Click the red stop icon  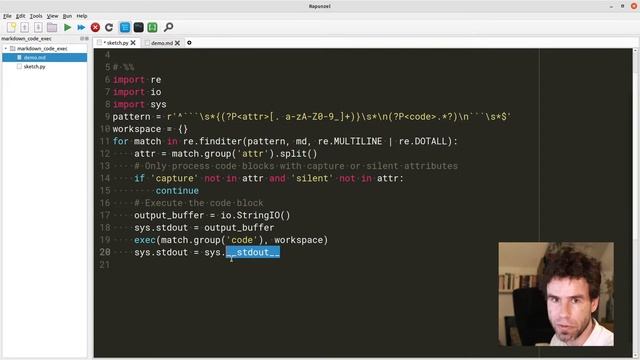95,27
